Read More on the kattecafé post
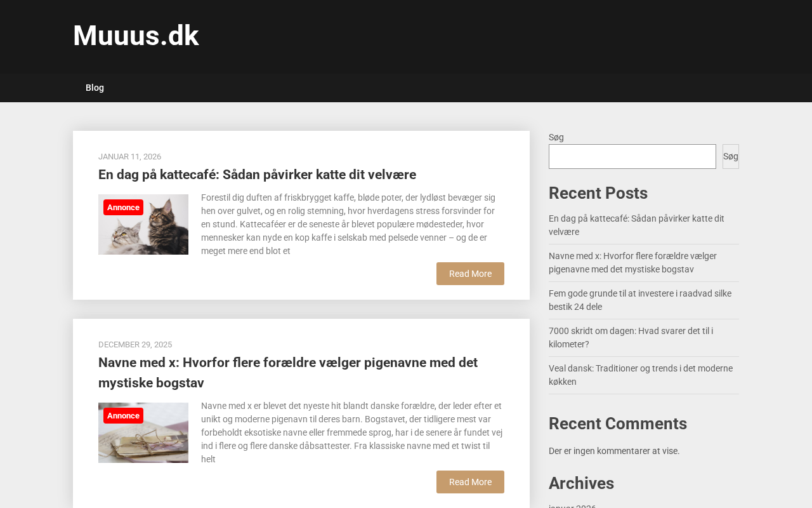The height and width of the screenshot is (508, 812). 470,274
